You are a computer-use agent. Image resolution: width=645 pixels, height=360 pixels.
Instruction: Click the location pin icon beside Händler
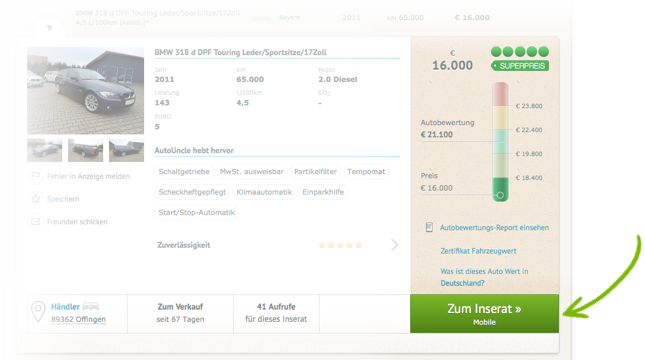[38, 311]
